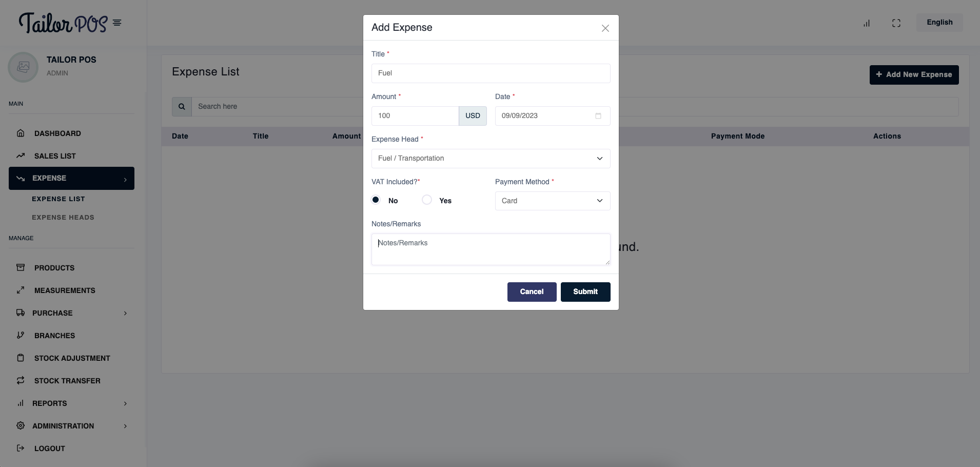Click into the Notes/Remarks text area
The height and width of the screenshot is (467, 980).
click(x=491, y=249)
